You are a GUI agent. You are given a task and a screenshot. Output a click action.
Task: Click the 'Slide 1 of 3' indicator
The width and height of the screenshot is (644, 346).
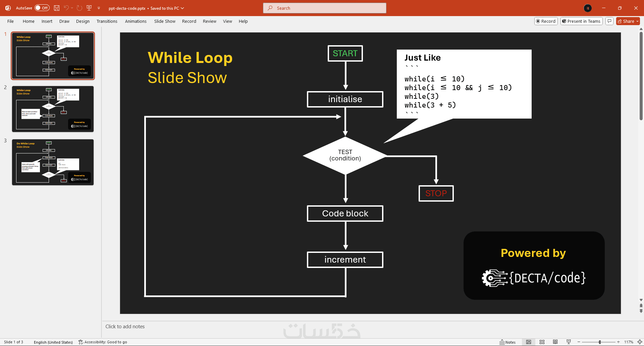[14, 342]
